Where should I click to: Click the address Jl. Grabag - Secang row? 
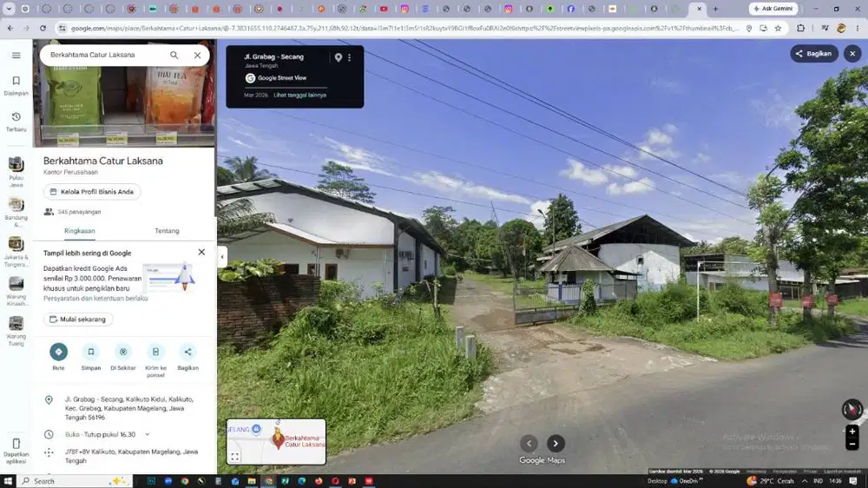[124, 408]
